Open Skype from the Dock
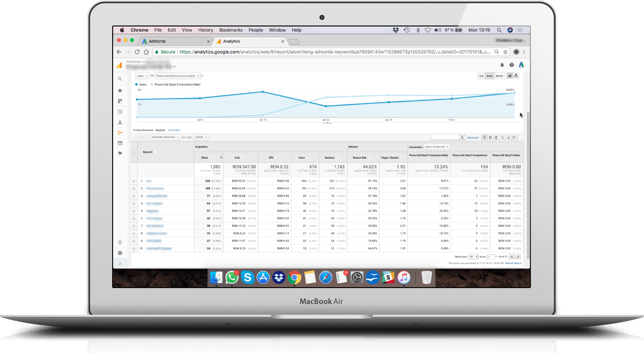This screenshot has width=644, height=353. pyautogui.click(x=248, y=277)
